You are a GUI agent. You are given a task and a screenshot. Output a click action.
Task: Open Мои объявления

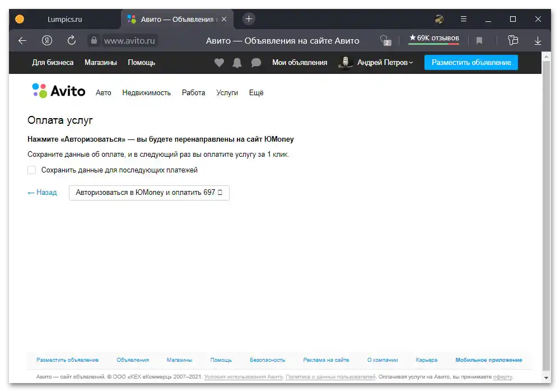[300, 63]
